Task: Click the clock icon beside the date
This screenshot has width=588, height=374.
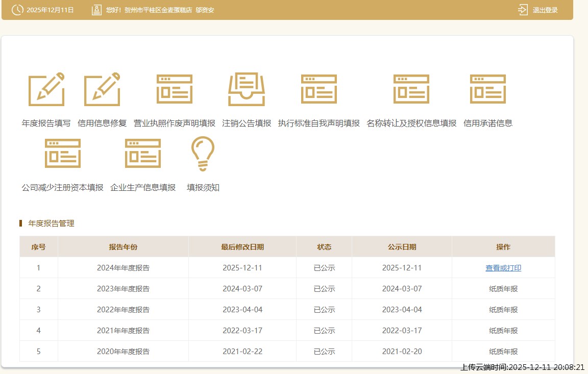Action: (17, 10)
